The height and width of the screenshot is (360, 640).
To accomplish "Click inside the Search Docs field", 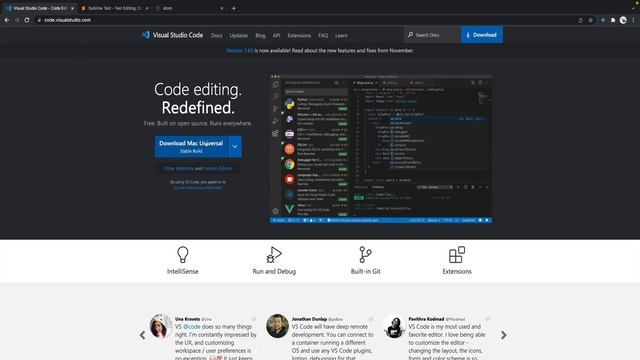I will coord(432,35).
